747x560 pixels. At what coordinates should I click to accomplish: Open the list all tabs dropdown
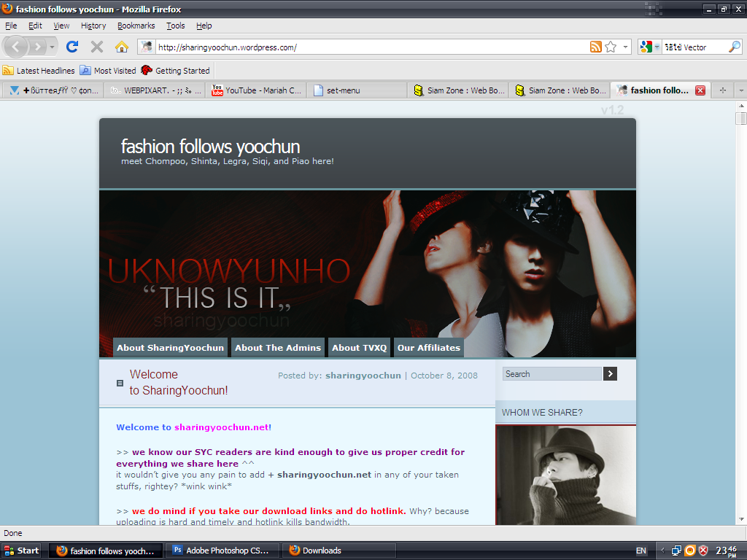coord(741,90)
